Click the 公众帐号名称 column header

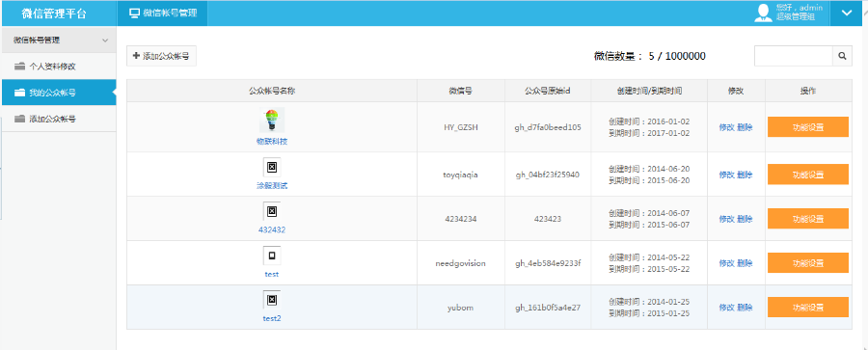click(x=272, y=91)
